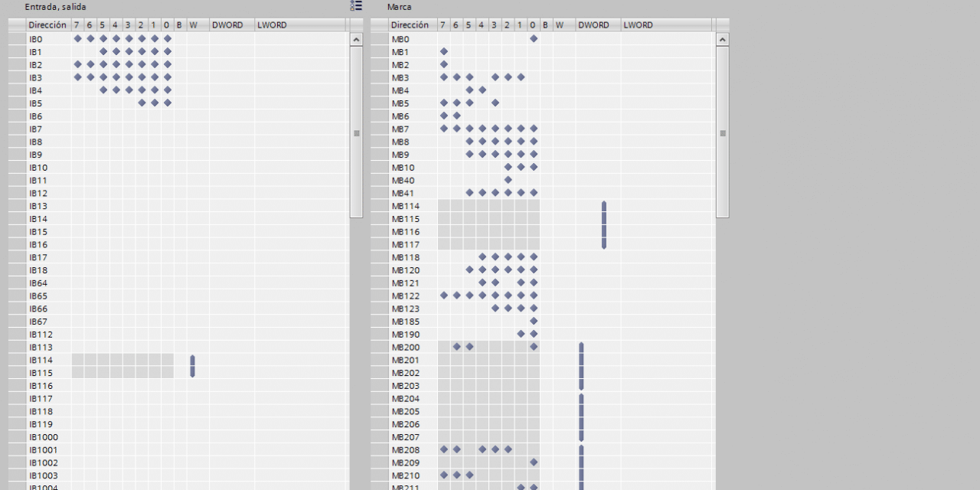Click the Entrada, salida table's vertical scrollbar thumb
This screenshot has height=490, width=980.
[x=356, y=132]
